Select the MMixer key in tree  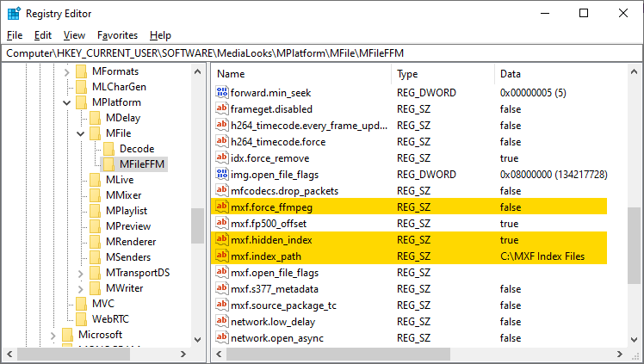tap(124, 195)
